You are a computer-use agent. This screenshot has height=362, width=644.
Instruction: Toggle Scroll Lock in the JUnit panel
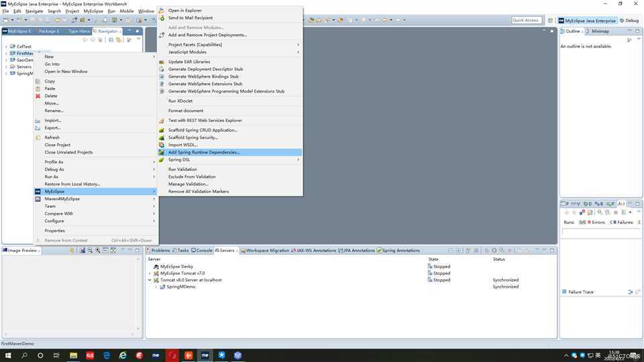(590, 213)
